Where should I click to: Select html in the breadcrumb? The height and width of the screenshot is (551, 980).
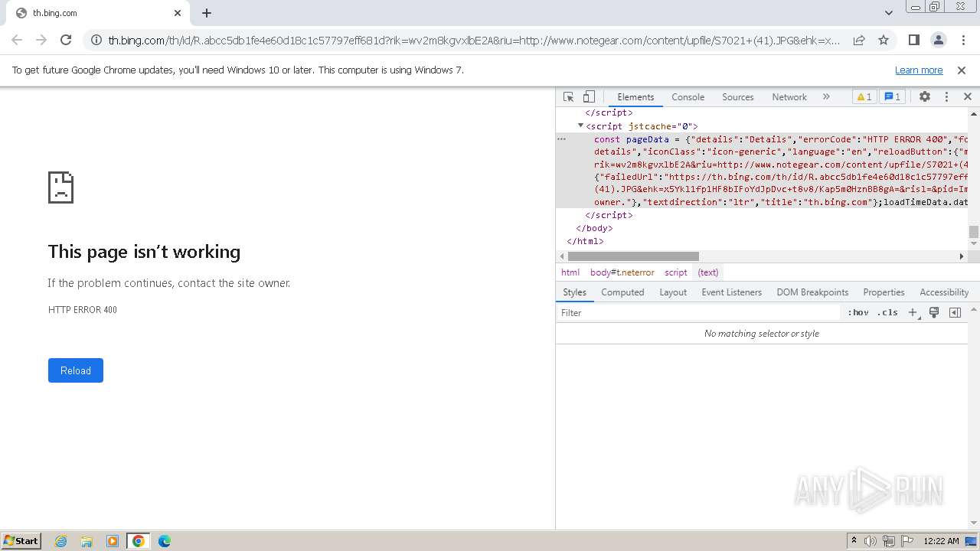[x=570, y=272]
